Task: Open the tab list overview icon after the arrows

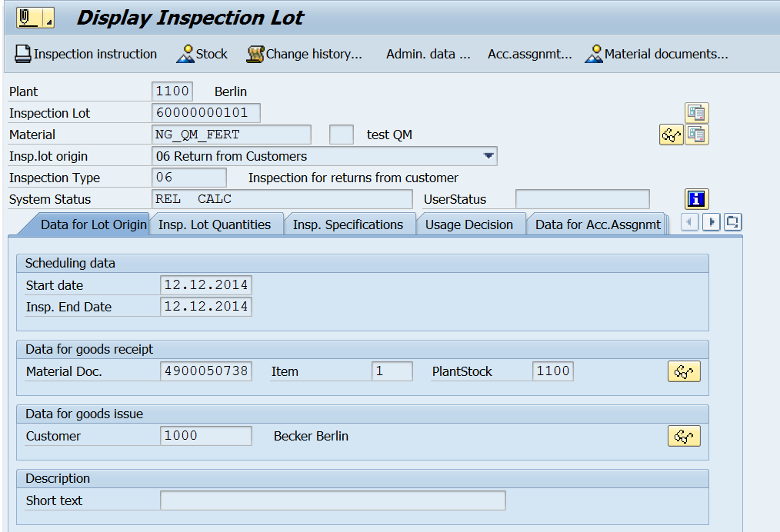Action: coord(732,222)
